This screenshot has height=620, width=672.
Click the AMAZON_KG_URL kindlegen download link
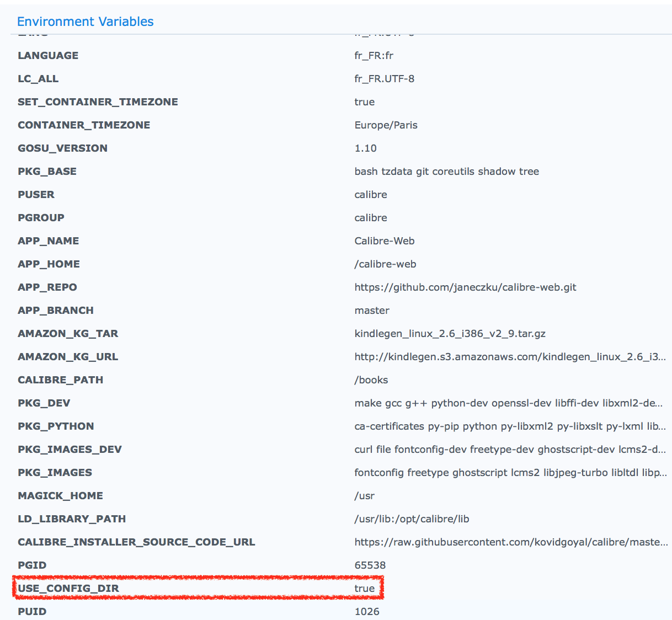[x=510, y=356]
